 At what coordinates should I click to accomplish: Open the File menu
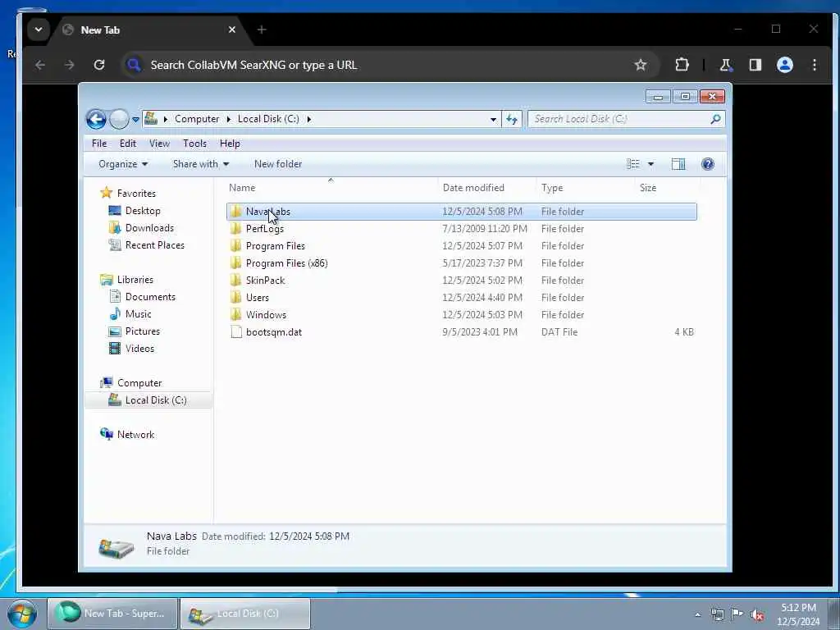coord(99,144)
